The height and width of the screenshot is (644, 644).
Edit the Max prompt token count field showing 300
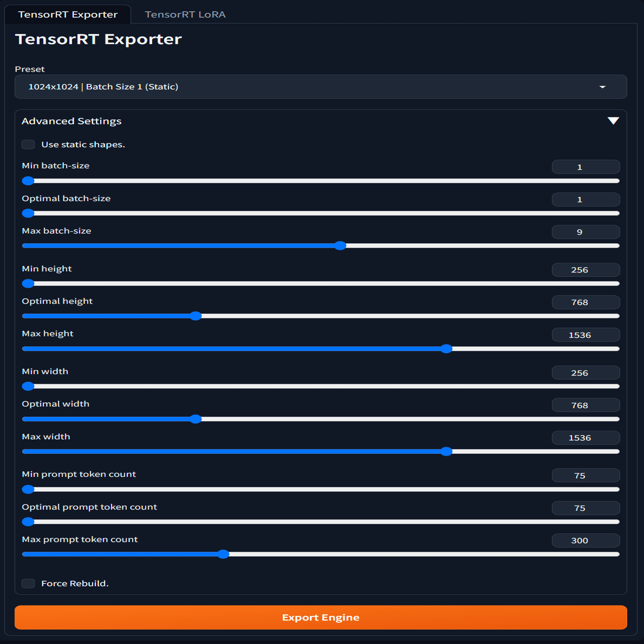coord(586,540)
